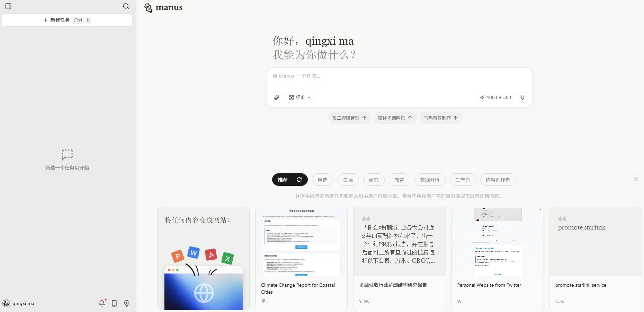Open the 金融催收行业薪酬结构研究报告 card
Viewport: 644px width, 312px height.
(399, 258)
